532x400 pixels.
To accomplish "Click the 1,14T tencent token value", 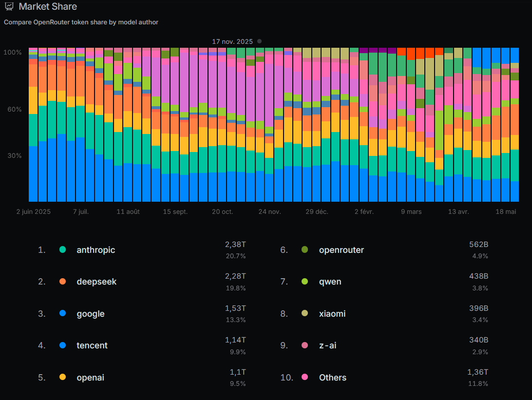I will point(235,340).
